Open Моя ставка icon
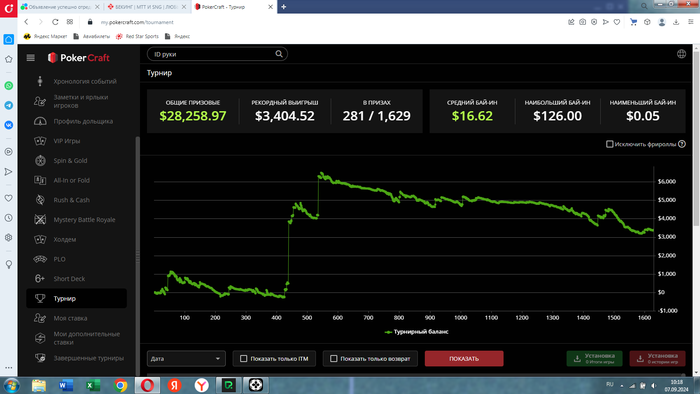 pos(40,318)
